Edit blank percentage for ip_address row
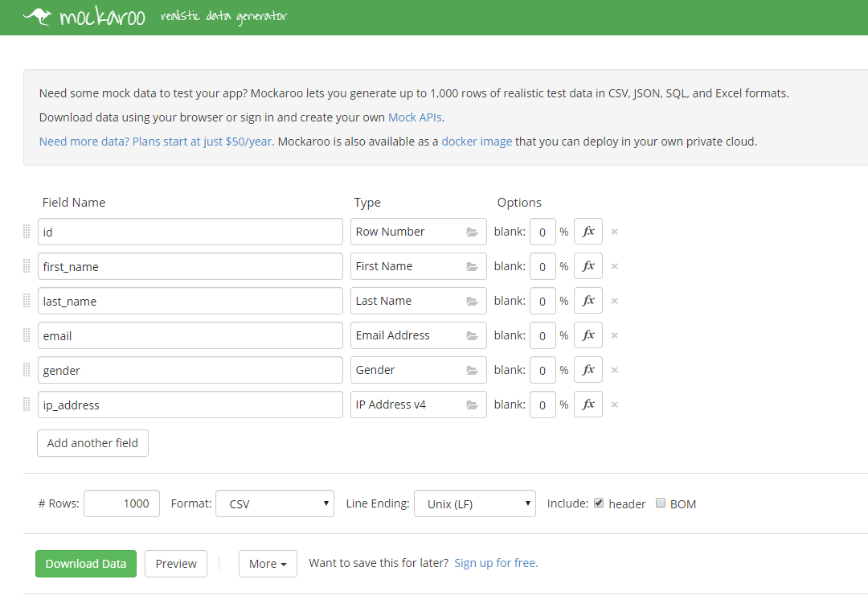The width and height of the screenshot is (868, 604). (542, 405)
